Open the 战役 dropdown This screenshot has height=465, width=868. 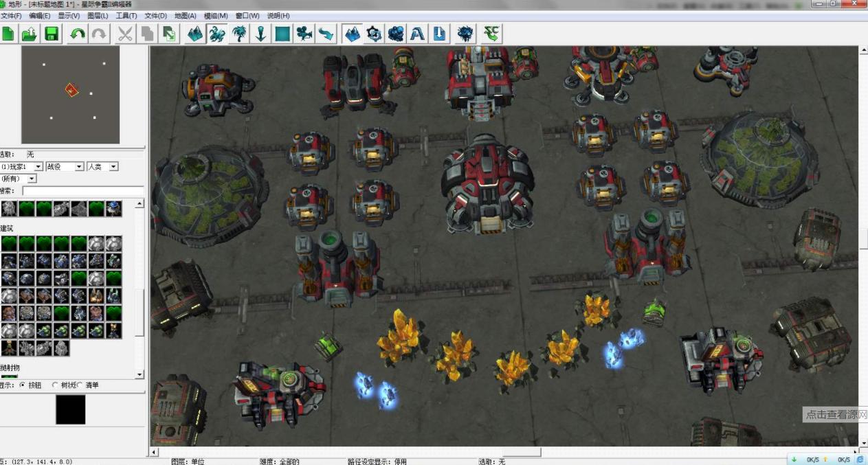tap(65, 167)
